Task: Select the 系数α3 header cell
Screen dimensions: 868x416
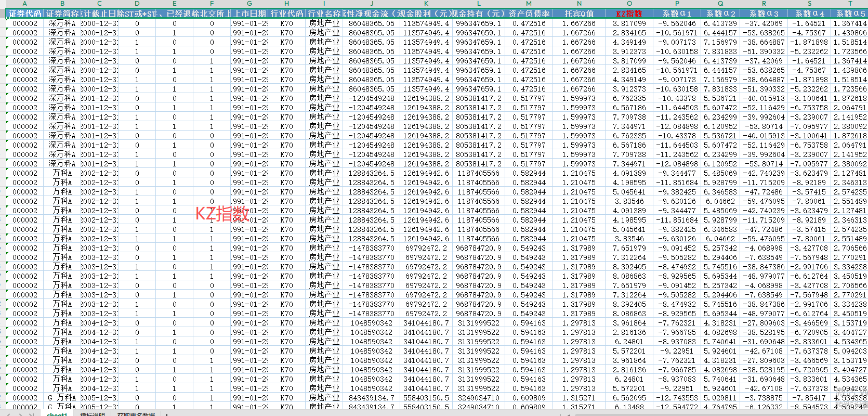Action: coord(764,14)
